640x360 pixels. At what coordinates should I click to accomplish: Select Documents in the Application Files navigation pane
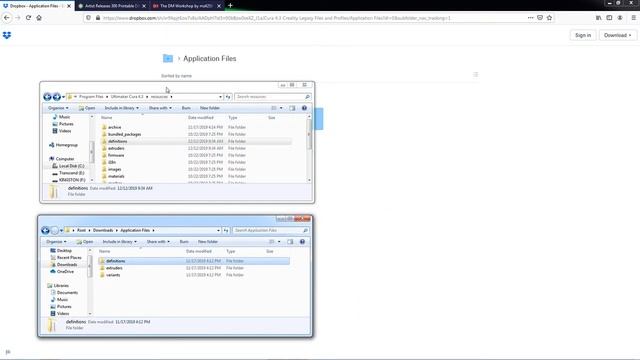(67, 292)
